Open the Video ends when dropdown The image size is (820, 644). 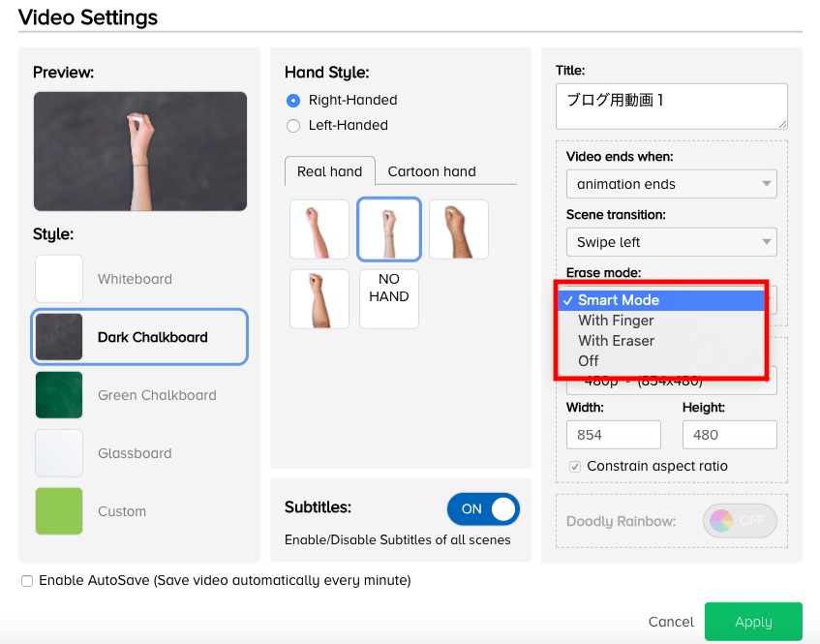(672, 184)
